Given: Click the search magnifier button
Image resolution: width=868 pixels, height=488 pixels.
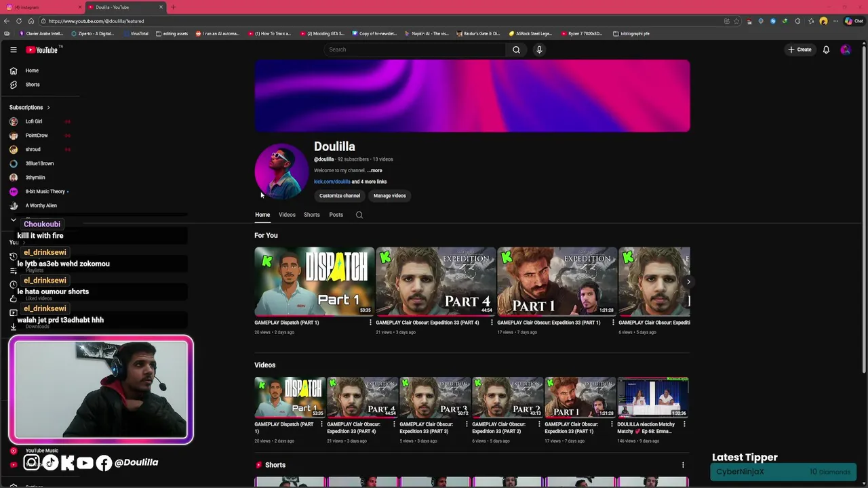Looking at the screenshot, I should click(x=516, y=49).
